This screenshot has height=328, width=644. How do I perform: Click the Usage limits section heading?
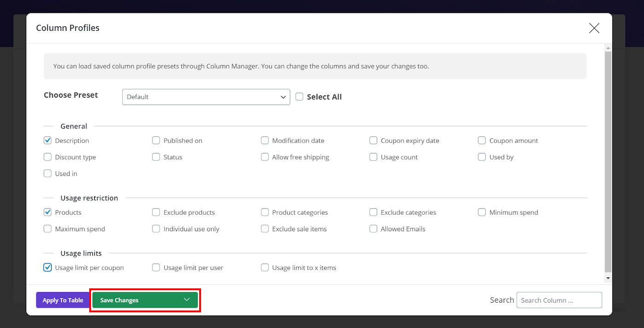click(x=81, y=253)
